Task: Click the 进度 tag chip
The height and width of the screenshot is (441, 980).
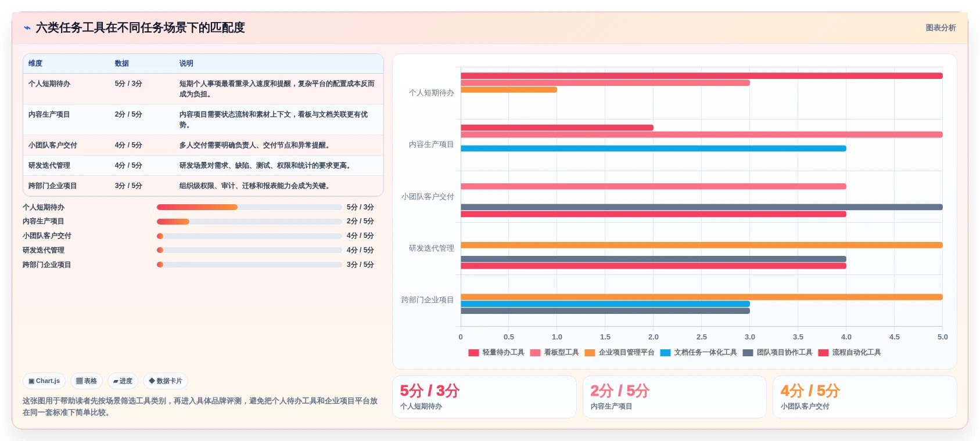Action: click(x=123, y=381)
